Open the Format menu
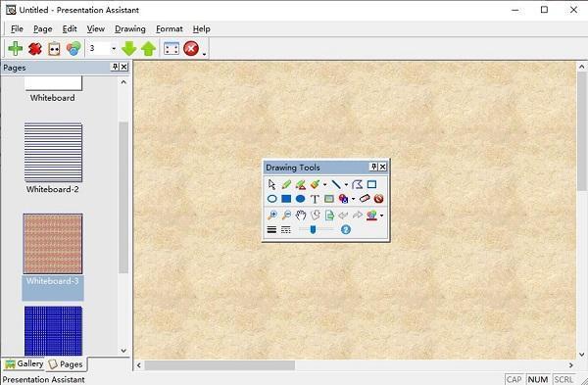 tap(170, 28)
